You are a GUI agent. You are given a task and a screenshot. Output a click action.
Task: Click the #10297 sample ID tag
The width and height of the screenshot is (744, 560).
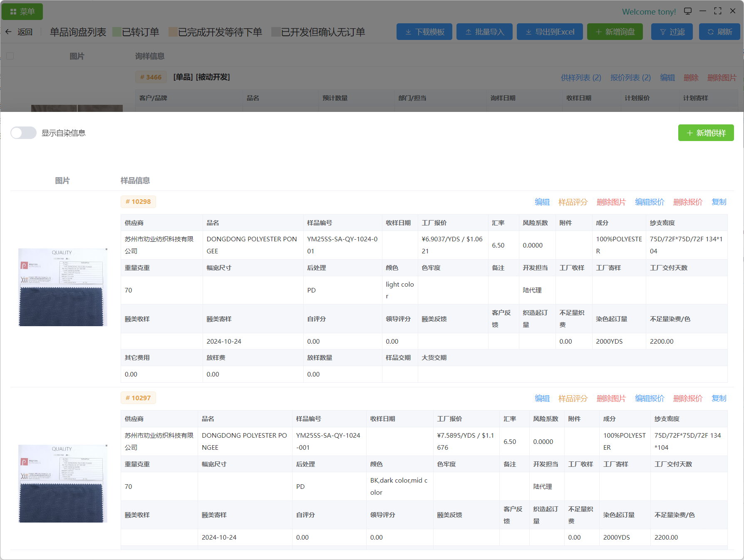click(138, 398)
